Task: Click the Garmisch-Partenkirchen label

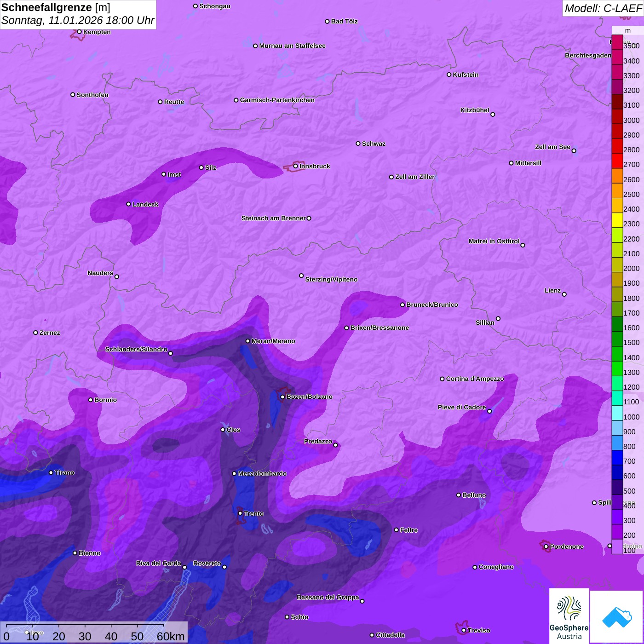Action: [x=277, y=100]
